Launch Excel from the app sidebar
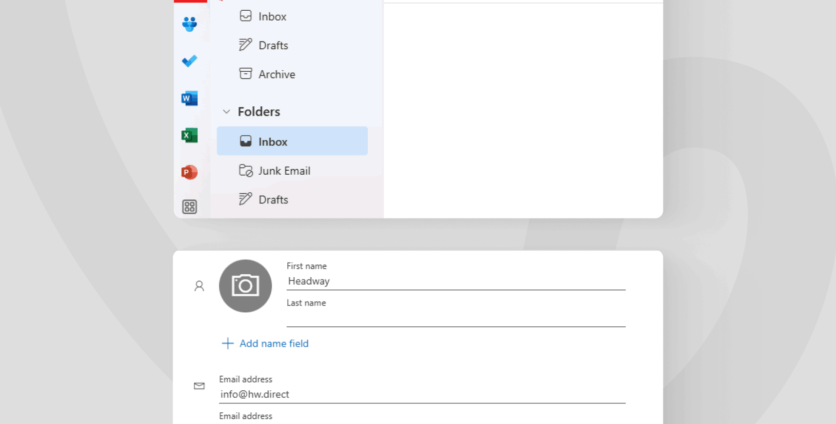 [x=189, y=135]
